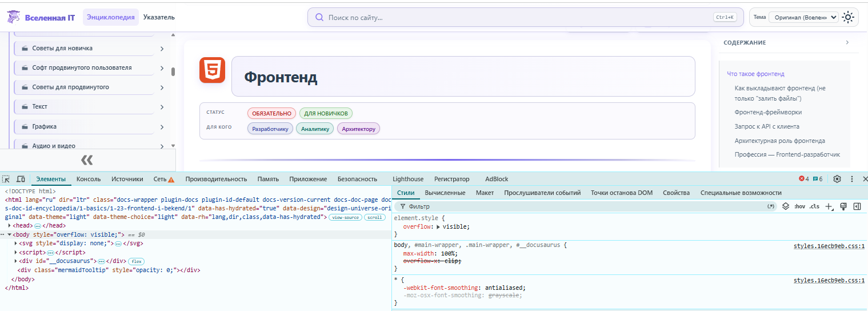
Task: Click the view-source badge on html tag
Action: pyautogui.click(x=345, y=217)
